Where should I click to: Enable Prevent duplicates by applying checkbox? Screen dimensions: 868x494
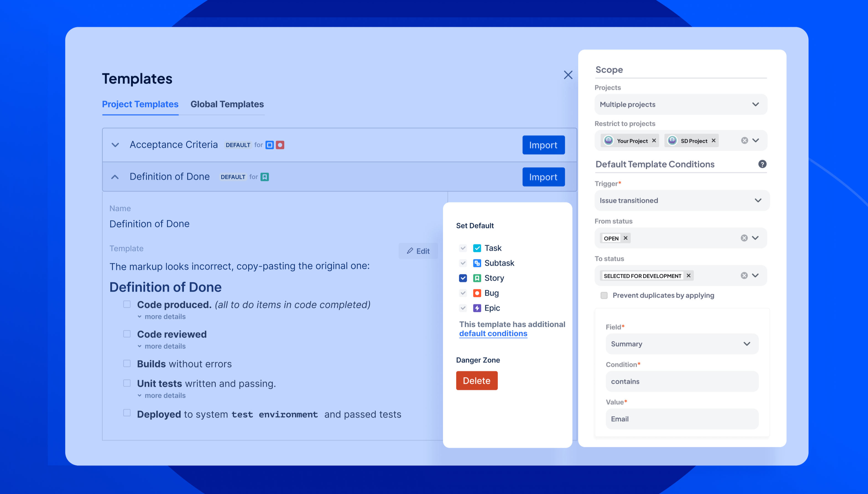(604, 295)
